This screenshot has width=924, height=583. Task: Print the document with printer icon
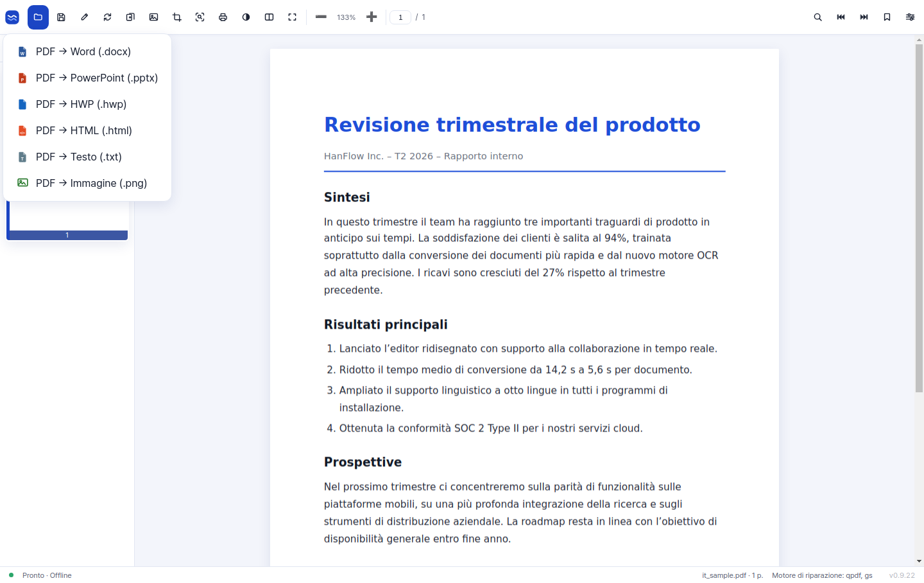click(x=223, y=17)
